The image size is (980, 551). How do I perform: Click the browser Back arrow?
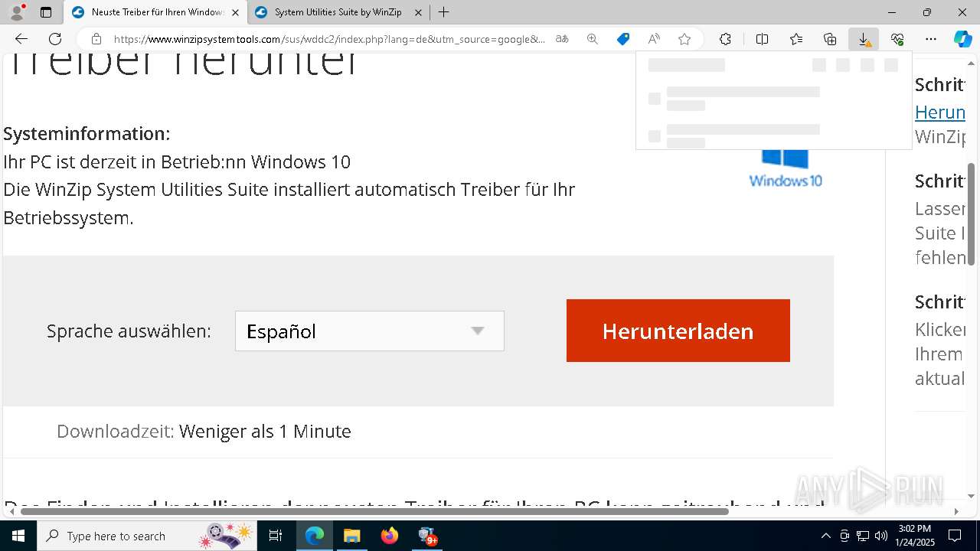pos(21,39)
